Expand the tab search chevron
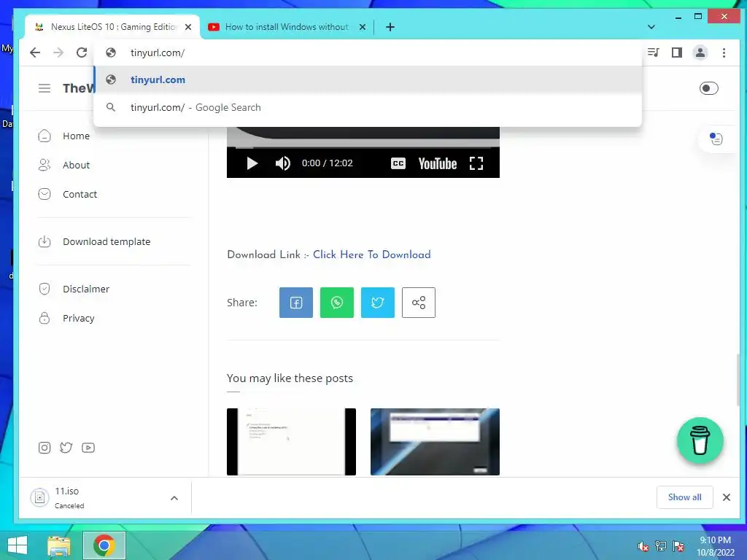 tap(651, 27)
